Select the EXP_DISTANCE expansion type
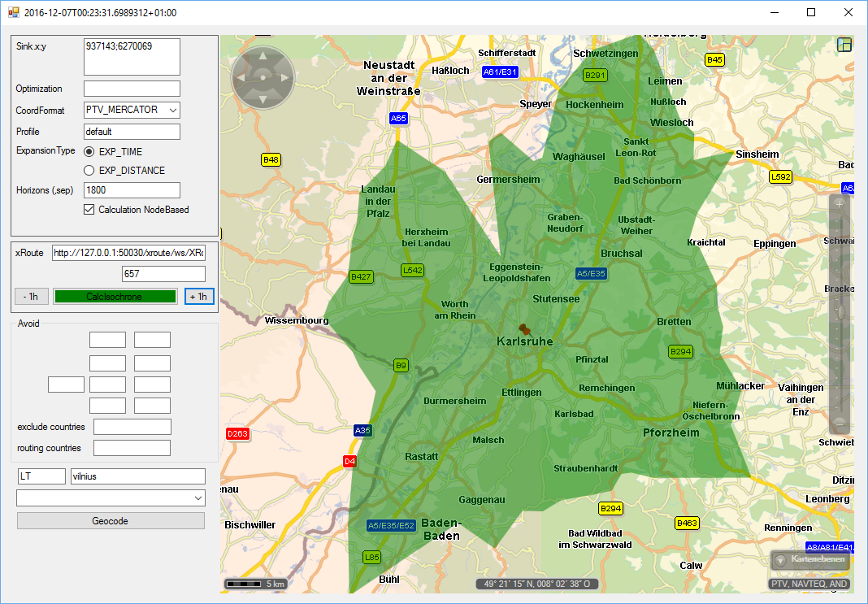 tap(89, 171)
